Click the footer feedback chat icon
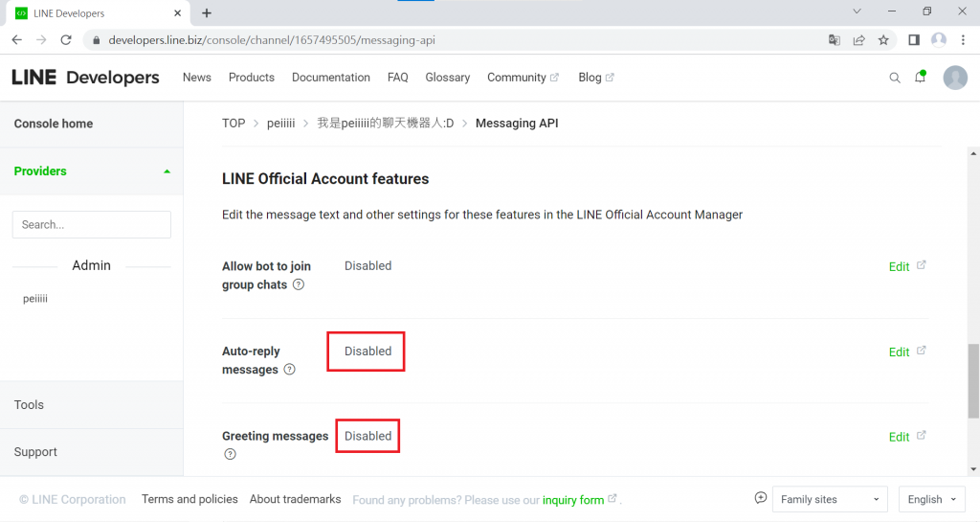This screenshot has width=980, height=522. (x=760, y=498)
